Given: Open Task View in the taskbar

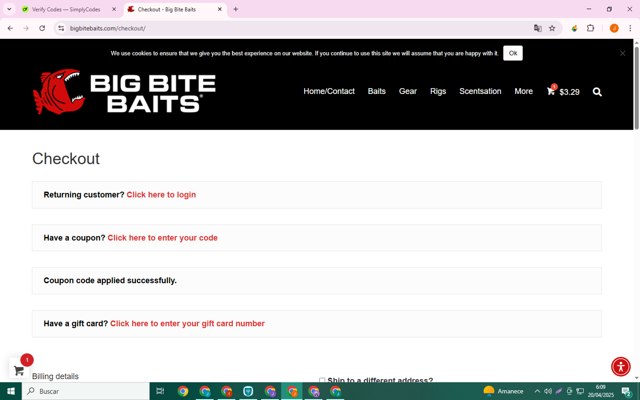Looking at the screenshot, I should tap(160, 391).
